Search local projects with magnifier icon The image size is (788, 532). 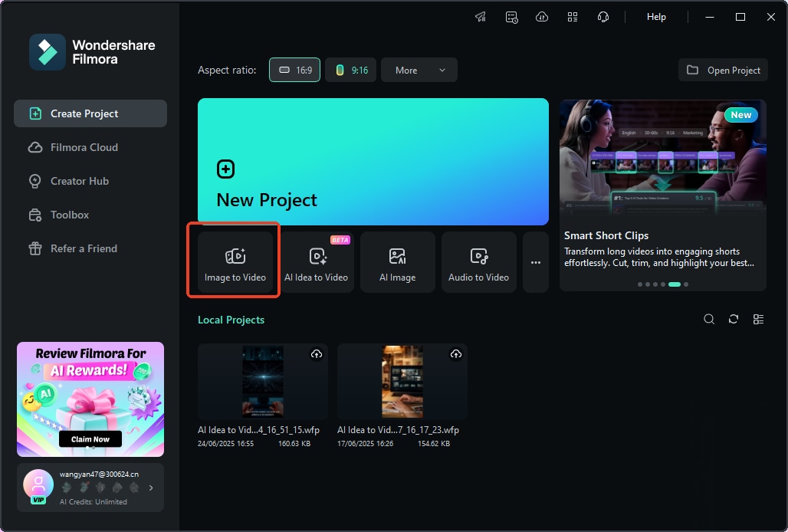click(x=709, y=319)
